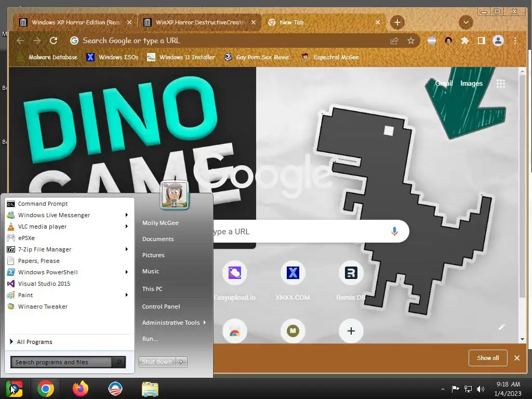Open the M shortcut tile

(293, 331)
